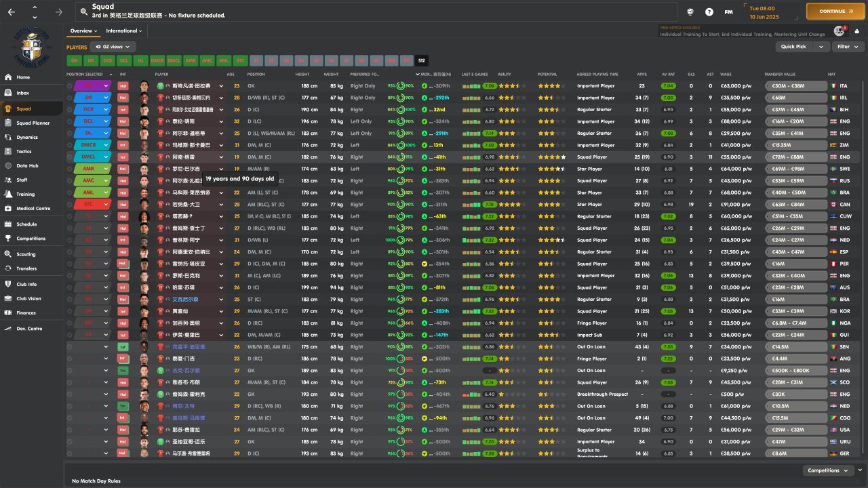
Task: Open Competitions in the sidebar
Action: point(31,239)
